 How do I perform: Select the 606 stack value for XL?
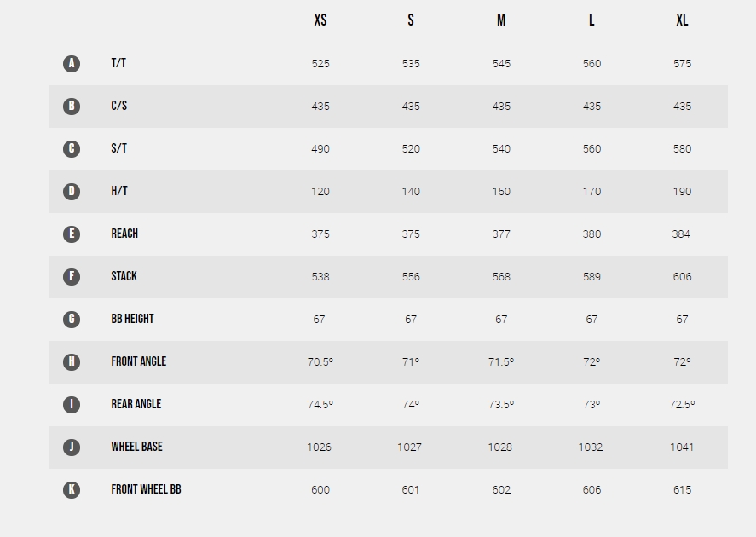click(x=682, y=277)
